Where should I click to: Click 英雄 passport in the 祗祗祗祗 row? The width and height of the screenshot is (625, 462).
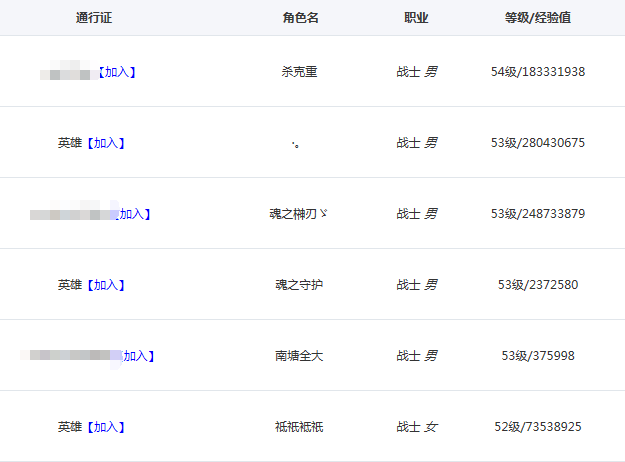tap(70, 427)
